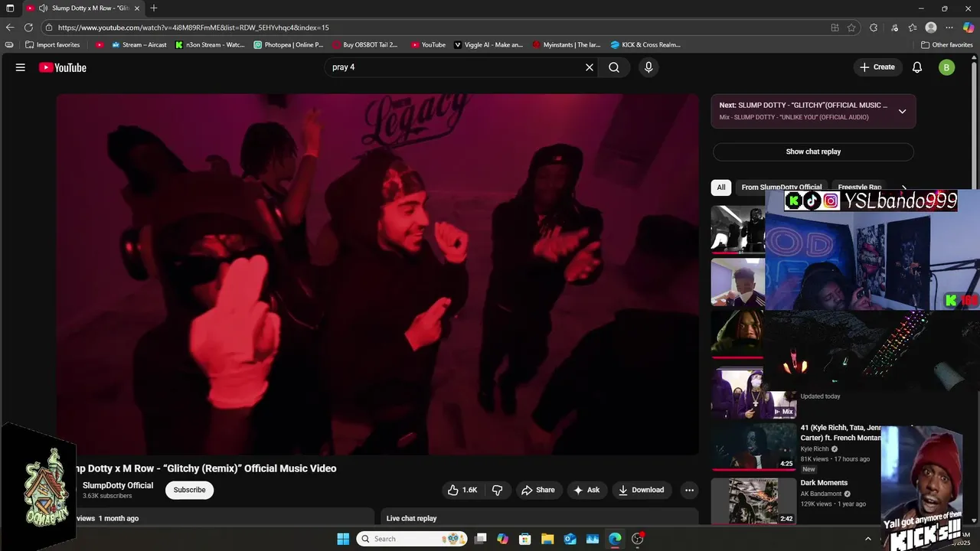The width and height of the screenshot is (980, 551).
Task: Add this page to favorites star
Action: tap(851, 28)
